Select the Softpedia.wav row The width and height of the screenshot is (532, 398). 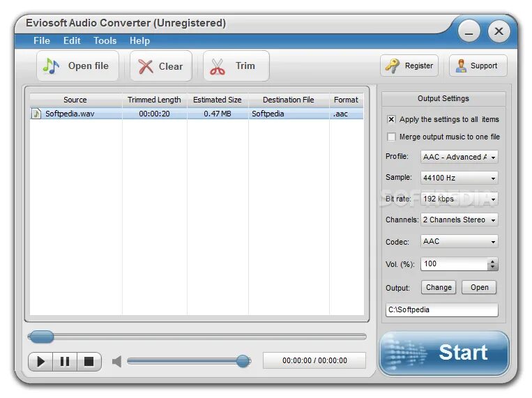[197, 114]
